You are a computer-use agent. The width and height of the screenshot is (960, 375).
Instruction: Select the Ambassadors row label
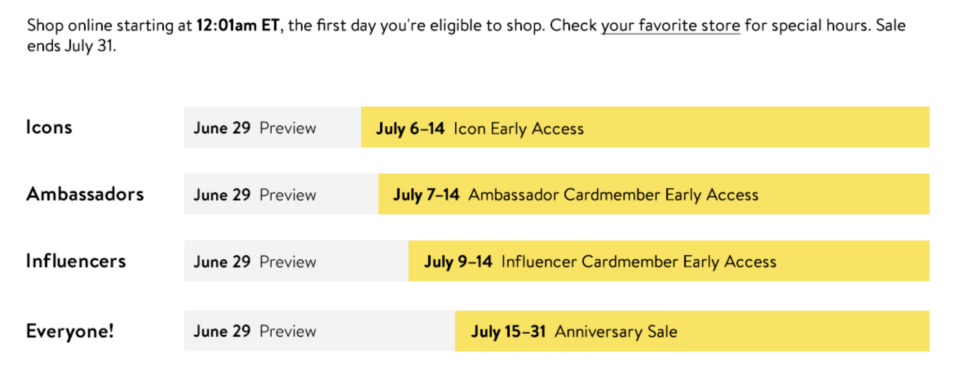point(85,194)
